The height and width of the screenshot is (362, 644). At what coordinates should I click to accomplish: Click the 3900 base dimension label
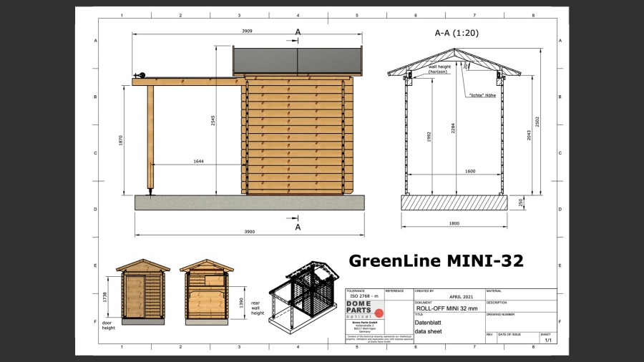[x=249, y=232]
